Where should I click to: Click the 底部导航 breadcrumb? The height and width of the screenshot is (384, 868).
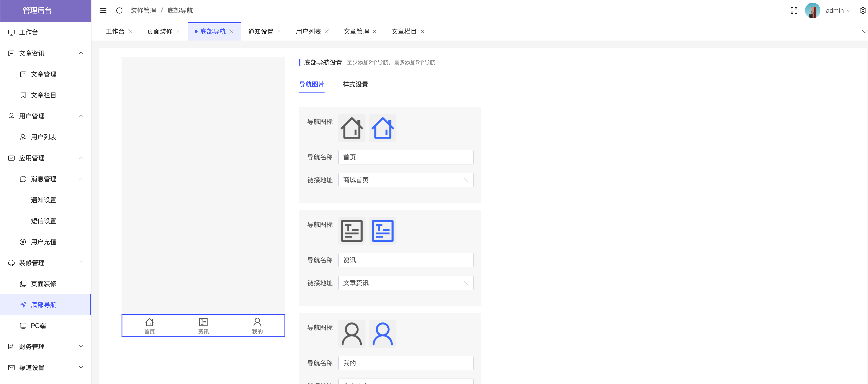180,10
